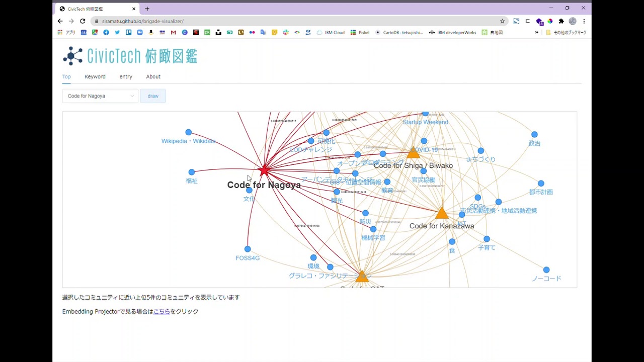Click the FOSS4G keyword node
The height and width of the screenshot is (362, 644).
coord(248,249)
